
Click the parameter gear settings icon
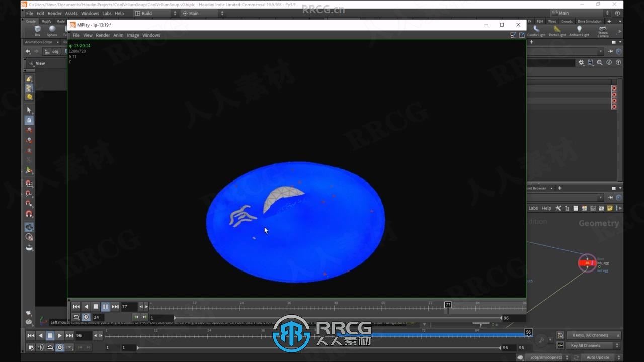[581, 63]
